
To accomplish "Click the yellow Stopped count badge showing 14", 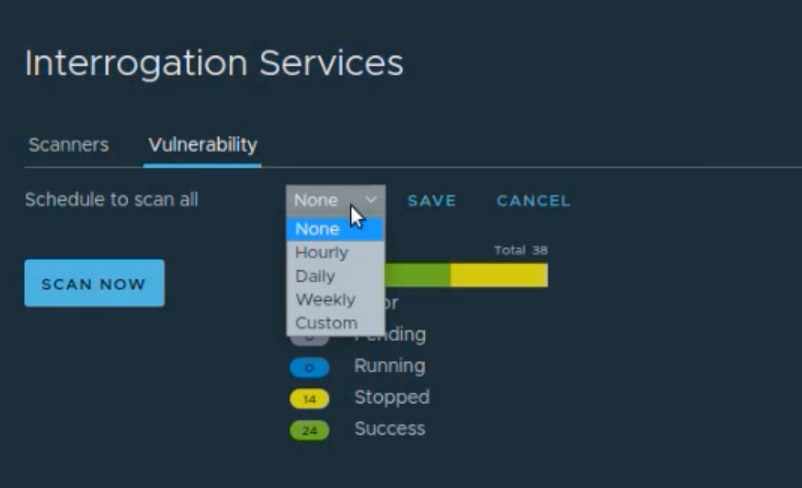I will [x=309, y=399].
